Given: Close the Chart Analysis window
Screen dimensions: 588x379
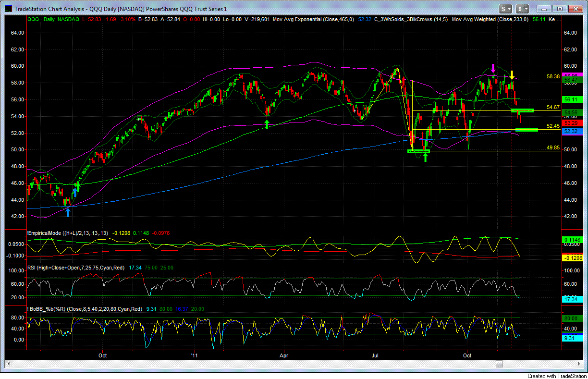Looking at the screenshot, I should coord(575,9).
